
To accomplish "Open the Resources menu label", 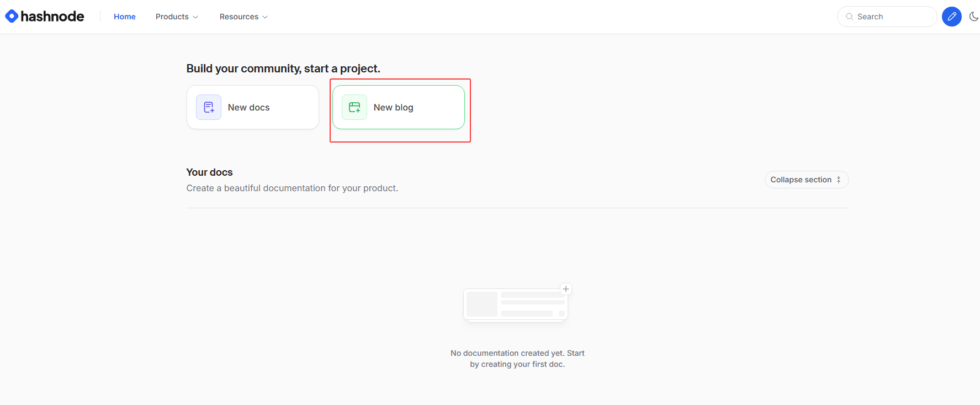I will (239, 17).
